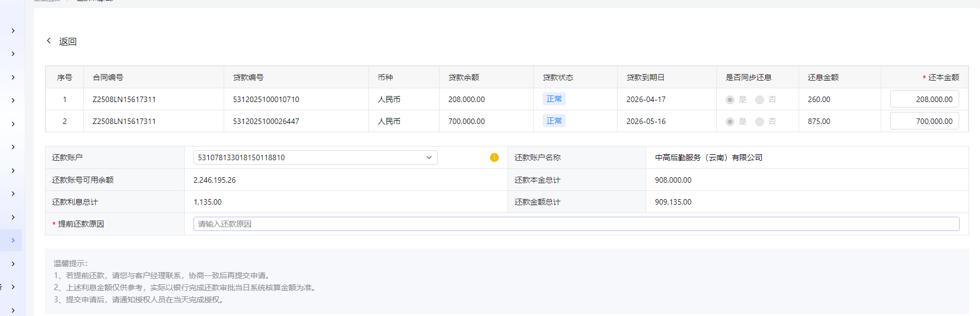Image resolution: width=980 pixels, height=316 pixels.
Task: Click the back arrow icon beside 返回
Action: tap(49, 41)
